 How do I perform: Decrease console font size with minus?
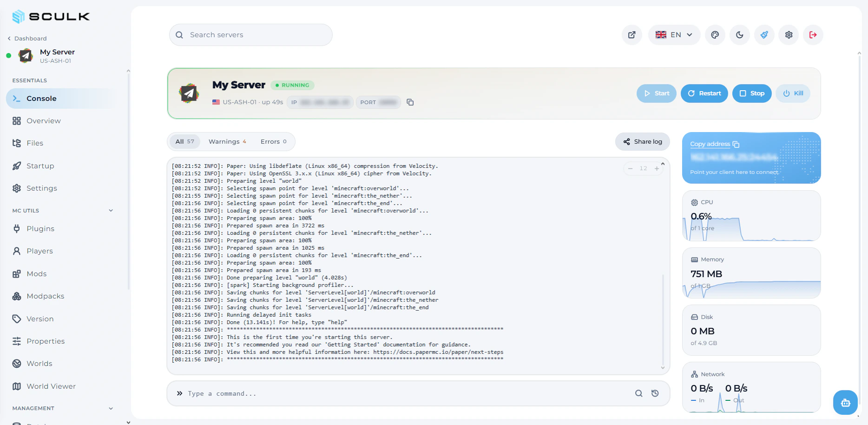(631, 168)
